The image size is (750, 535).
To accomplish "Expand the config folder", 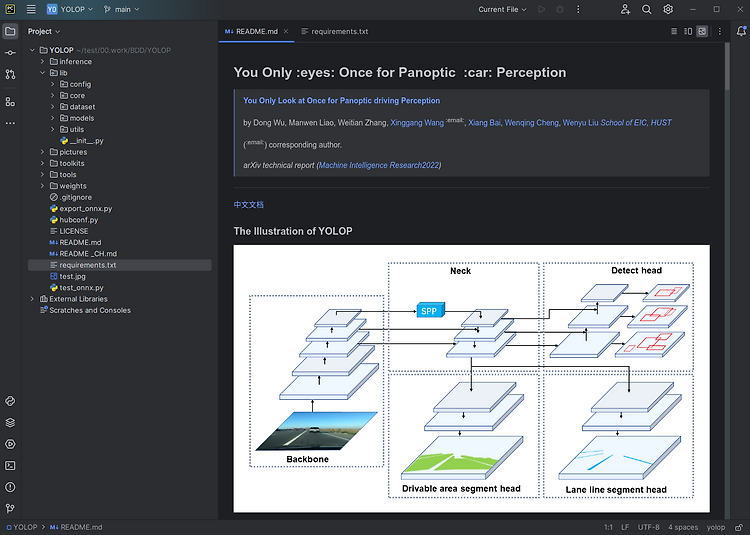I will pyautogui.click(x=53, y=84).
